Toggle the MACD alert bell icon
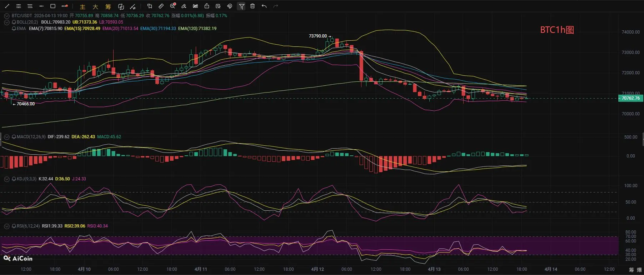The width and height of the screenshot is (644, 275). 14,137
